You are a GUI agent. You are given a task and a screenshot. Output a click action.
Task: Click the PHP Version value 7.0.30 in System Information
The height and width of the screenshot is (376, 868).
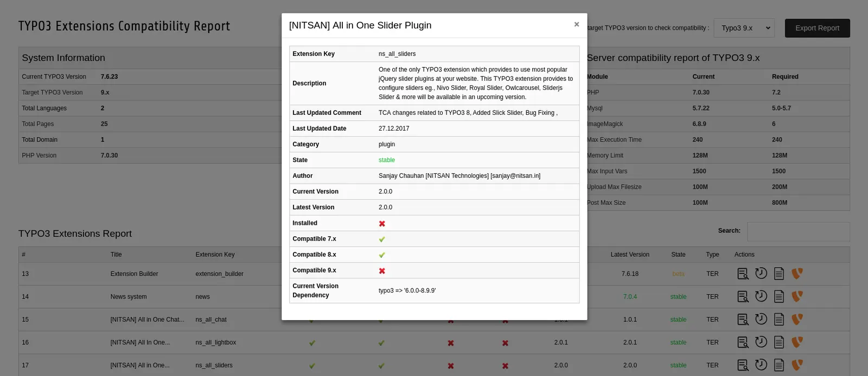click(x=109, y=155)
